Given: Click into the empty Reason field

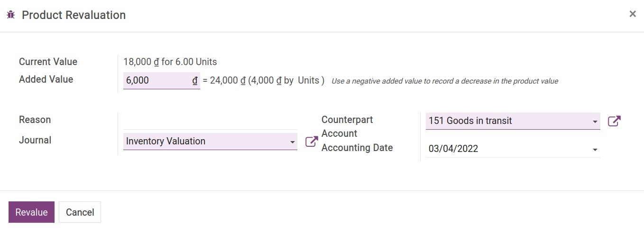Looking at the screenshot, I should pos(210,121).
